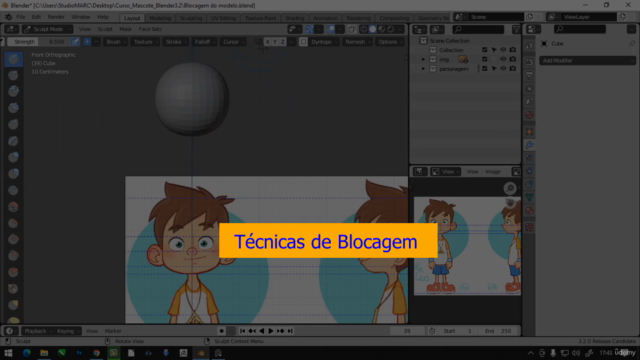Open the Face Sets menu
This screenshot has height=360, width=640.
(150, 29)
